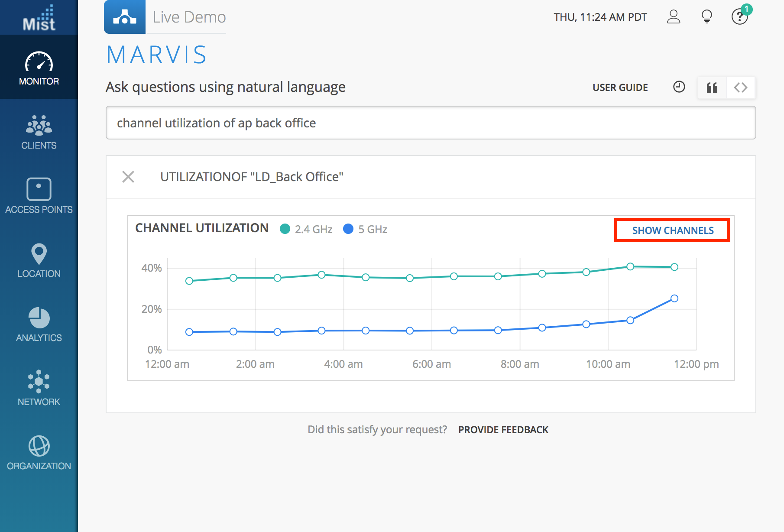Go to the Clients page
The image size is (784, 532).
(x=39, y=132)
